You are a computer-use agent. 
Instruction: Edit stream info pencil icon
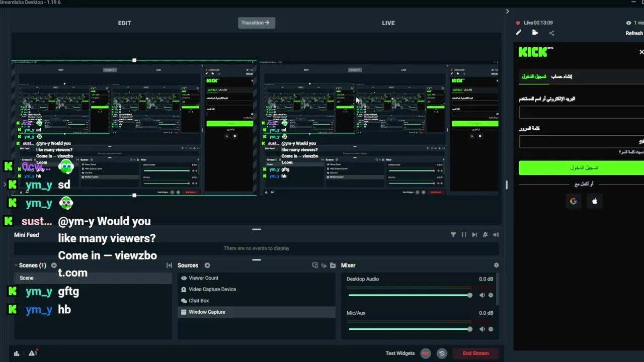pos(519,33)
